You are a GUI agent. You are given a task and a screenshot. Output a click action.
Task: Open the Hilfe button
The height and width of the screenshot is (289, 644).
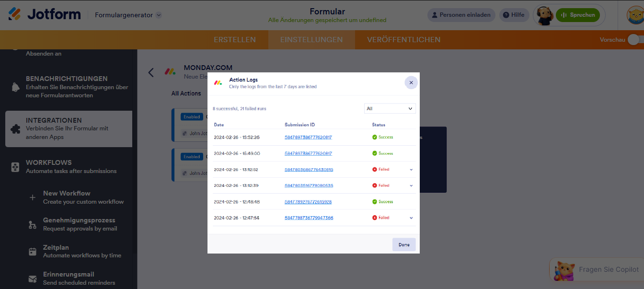514,15
